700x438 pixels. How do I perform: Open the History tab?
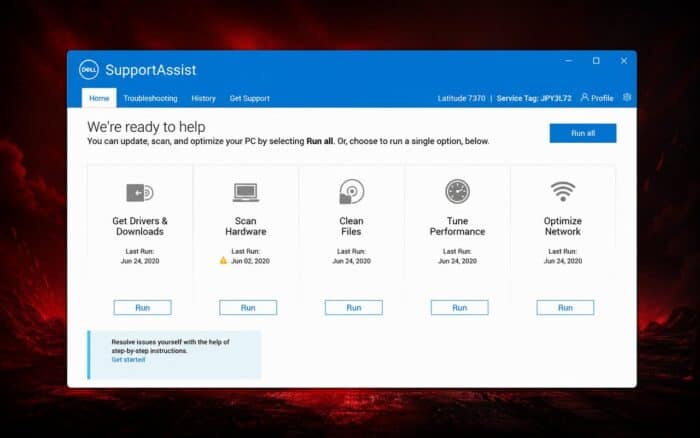[x=203, y=98]
